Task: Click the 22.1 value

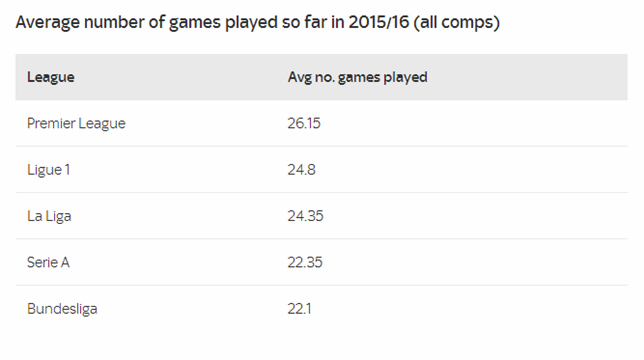Action: tap(299, 309)
